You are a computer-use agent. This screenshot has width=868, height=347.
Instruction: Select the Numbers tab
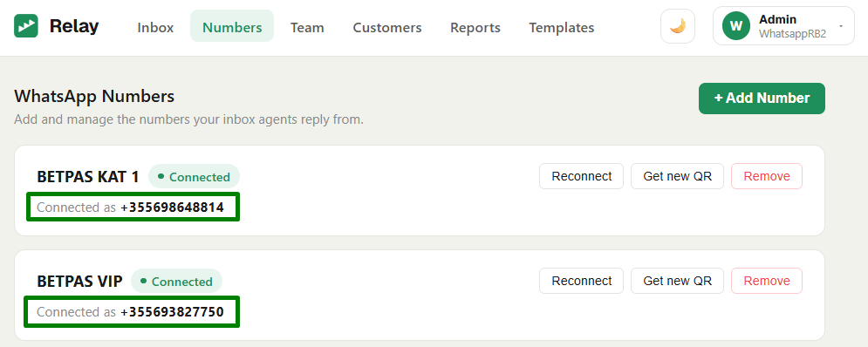point(232,27)
